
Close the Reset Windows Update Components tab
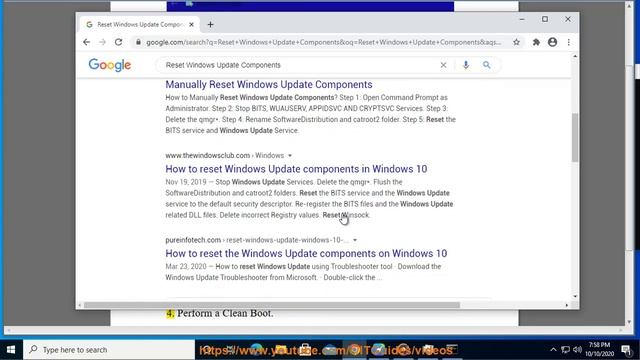click(x=191, y=24)
